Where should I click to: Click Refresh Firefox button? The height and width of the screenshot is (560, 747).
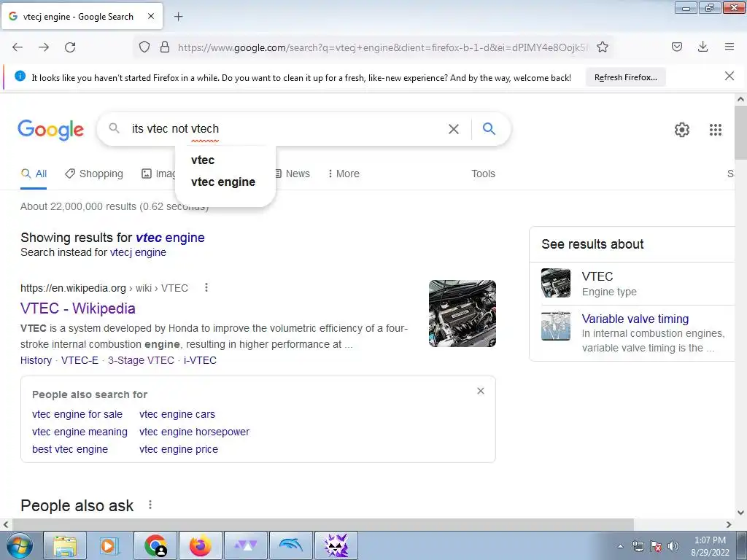tap(625, 77)
